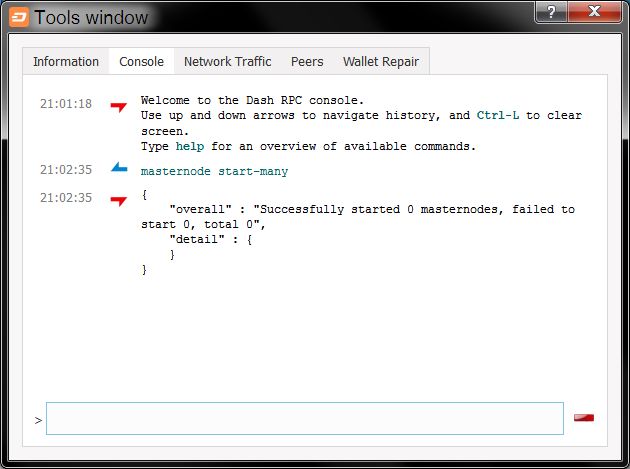630x469 pixels.
Task: Close the Tools window
Action: coord(595,12)
